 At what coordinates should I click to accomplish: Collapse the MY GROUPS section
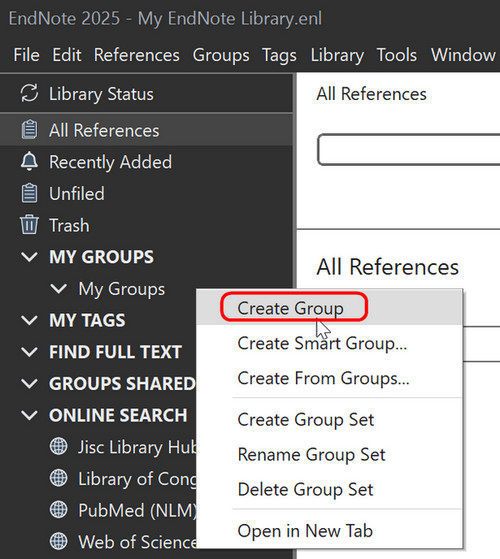(x=29, y=257)
